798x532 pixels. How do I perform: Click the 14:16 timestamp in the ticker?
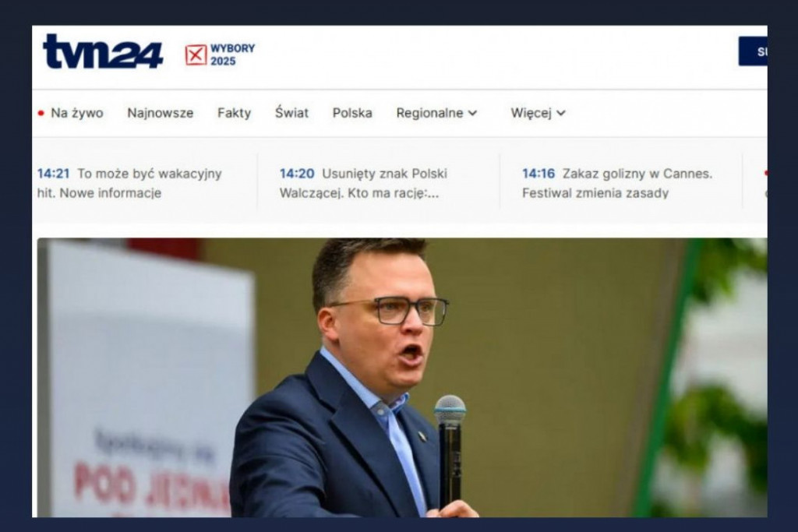(x=538, y=174)
